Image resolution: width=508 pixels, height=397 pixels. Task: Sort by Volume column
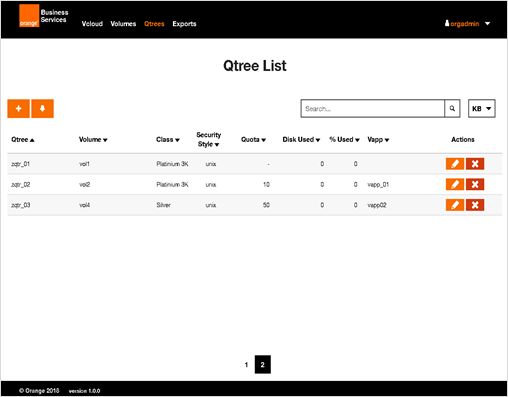(93, 140)
